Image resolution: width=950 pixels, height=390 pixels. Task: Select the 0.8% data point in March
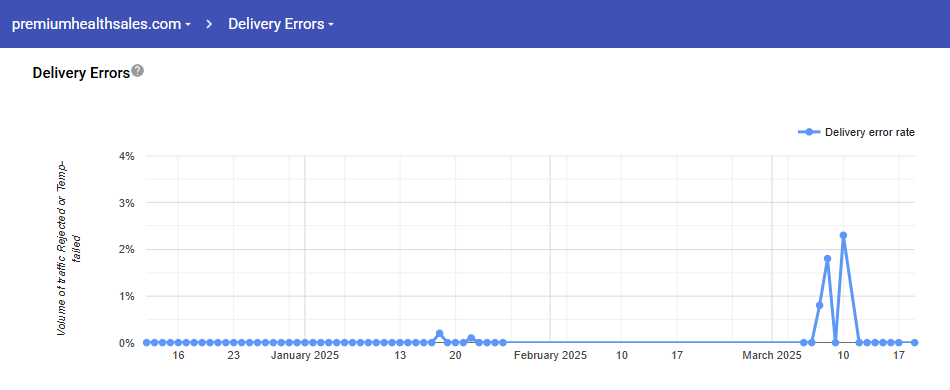[819, 305]
